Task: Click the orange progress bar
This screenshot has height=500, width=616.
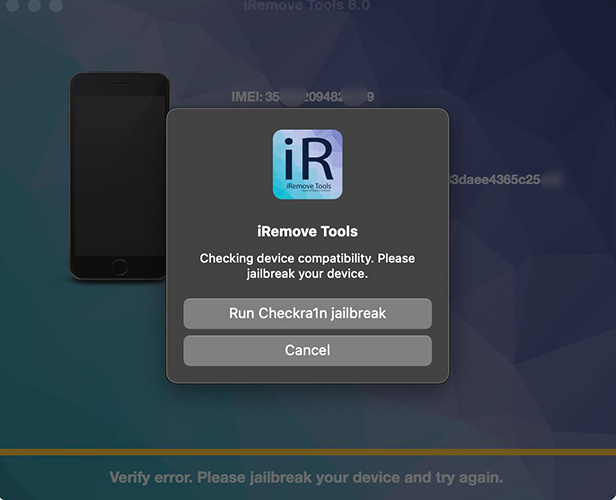Action: pos(308,452)
